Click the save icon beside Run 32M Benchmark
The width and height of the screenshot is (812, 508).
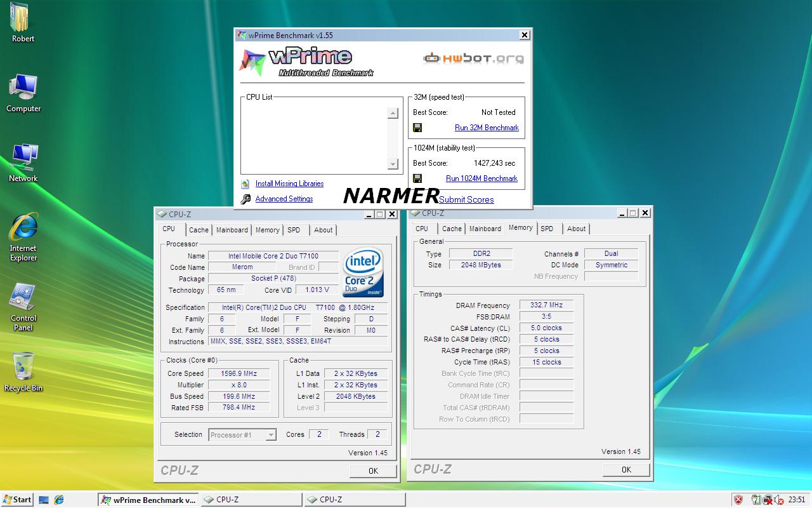[x=417, y=128]
